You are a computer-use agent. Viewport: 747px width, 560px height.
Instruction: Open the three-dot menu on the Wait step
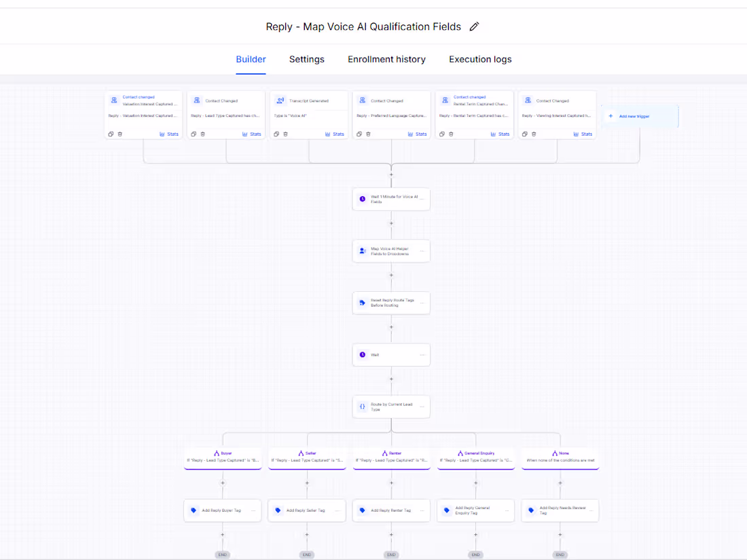pyautogui.click(x=422, y=355)
